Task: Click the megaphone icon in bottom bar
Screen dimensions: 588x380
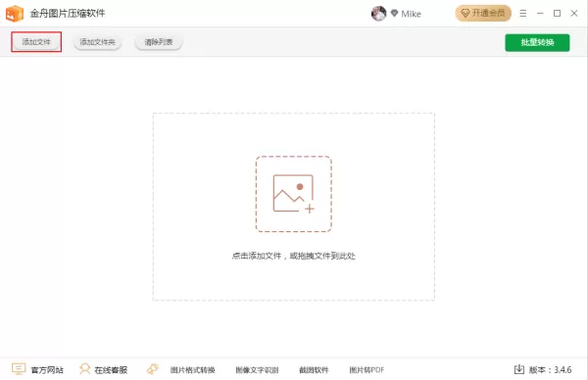Action: pos(153,369)
